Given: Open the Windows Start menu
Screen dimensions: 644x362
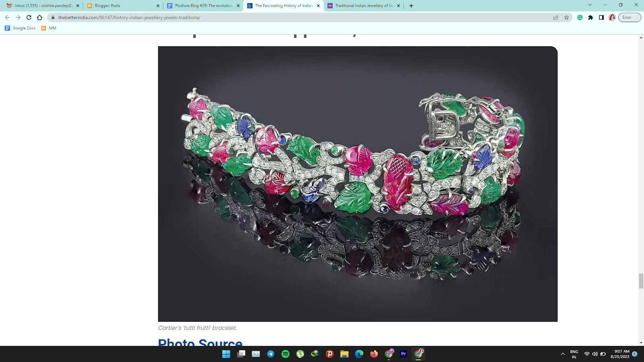Looking at the screenshot, I should (x=226, y=354).
